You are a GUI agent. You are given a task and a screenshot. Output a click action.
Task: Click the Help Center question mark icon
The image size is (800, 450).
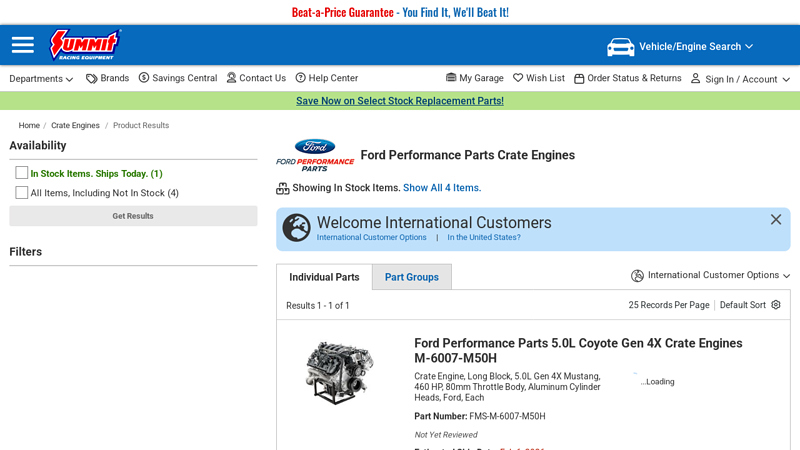(301, 78)
